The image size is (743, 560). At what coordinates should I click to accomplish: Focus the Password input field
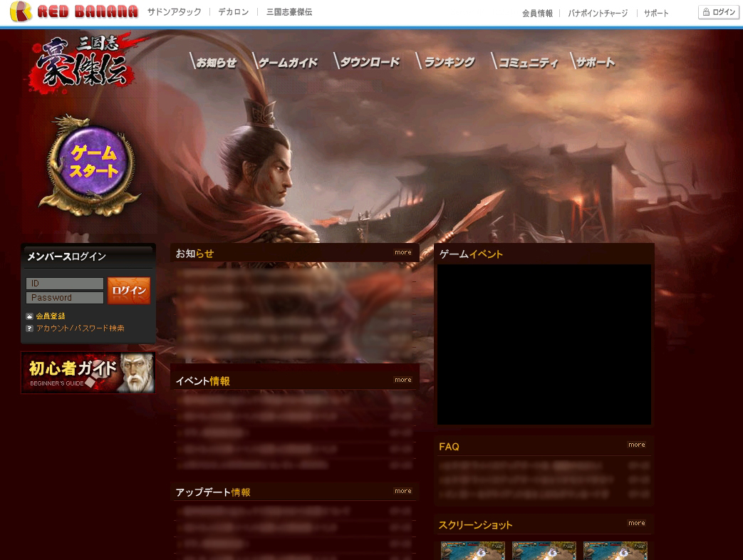(64, 298)
